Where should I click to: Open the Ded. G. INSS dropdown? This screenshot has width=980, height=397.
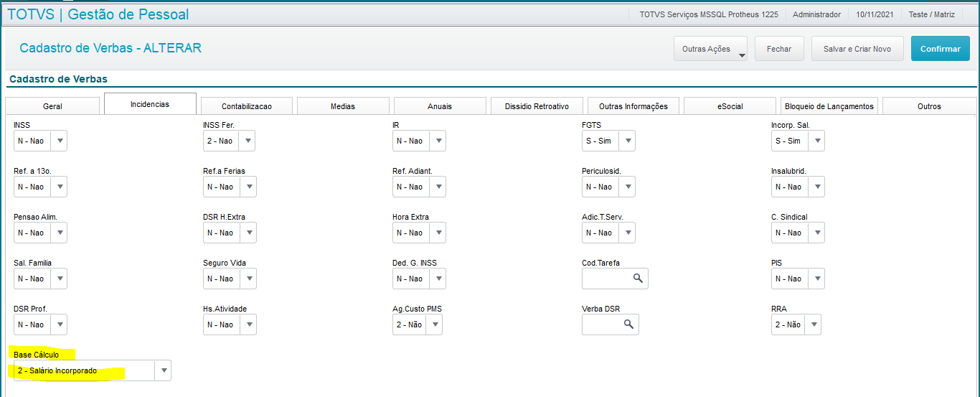[x=438, y=279]
